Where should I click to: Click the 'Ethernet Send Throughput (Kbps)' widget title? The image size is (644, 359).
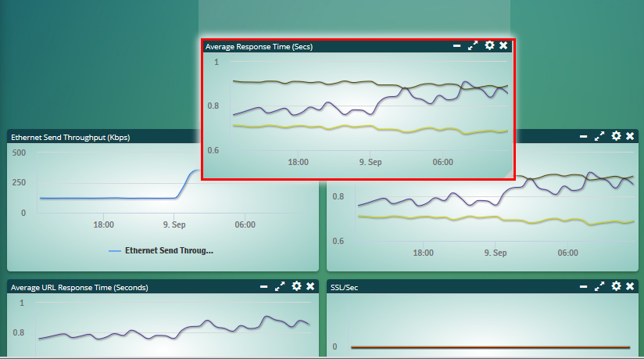[70, 138]
